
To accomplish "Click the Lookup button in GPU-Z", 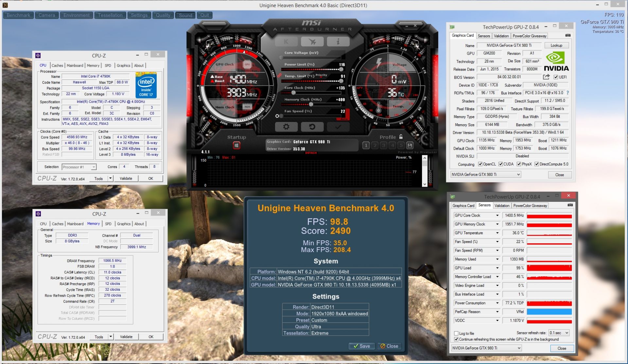I will (556, 45).
